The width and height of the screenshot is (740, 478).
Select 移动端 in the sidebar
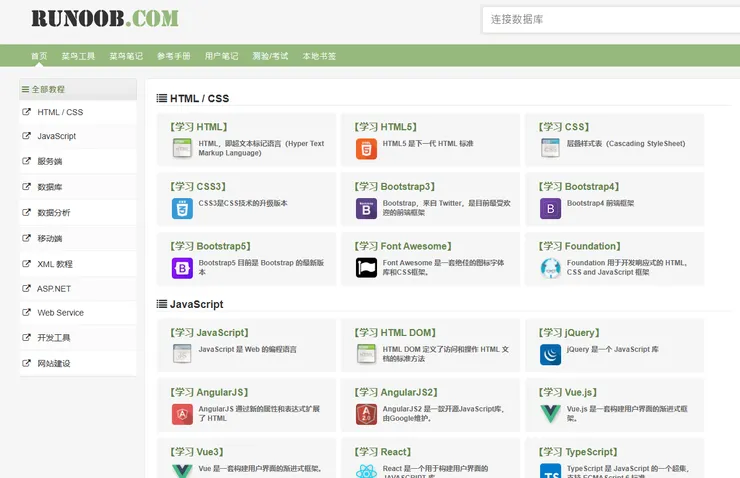click(78, 238)
